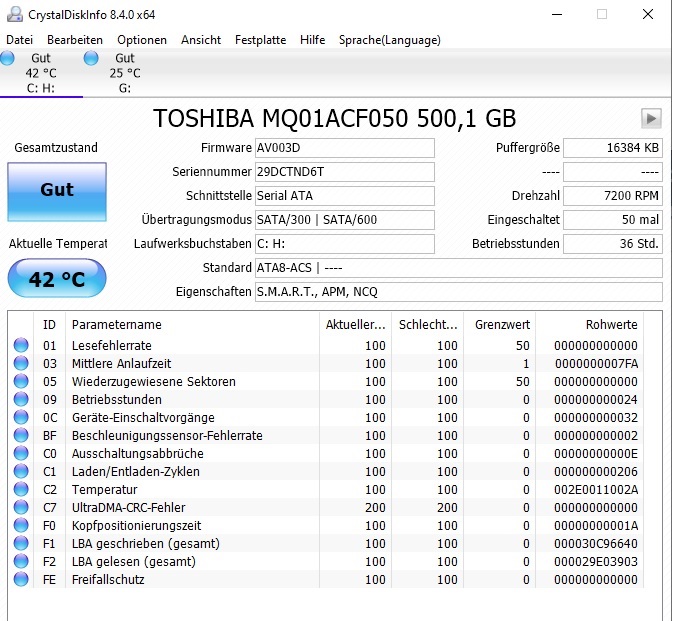Screen dimensions: 678x621
Task: Click status orb for Geräte-Einschaltvorgänge row
Action: (x=21, y=417)
